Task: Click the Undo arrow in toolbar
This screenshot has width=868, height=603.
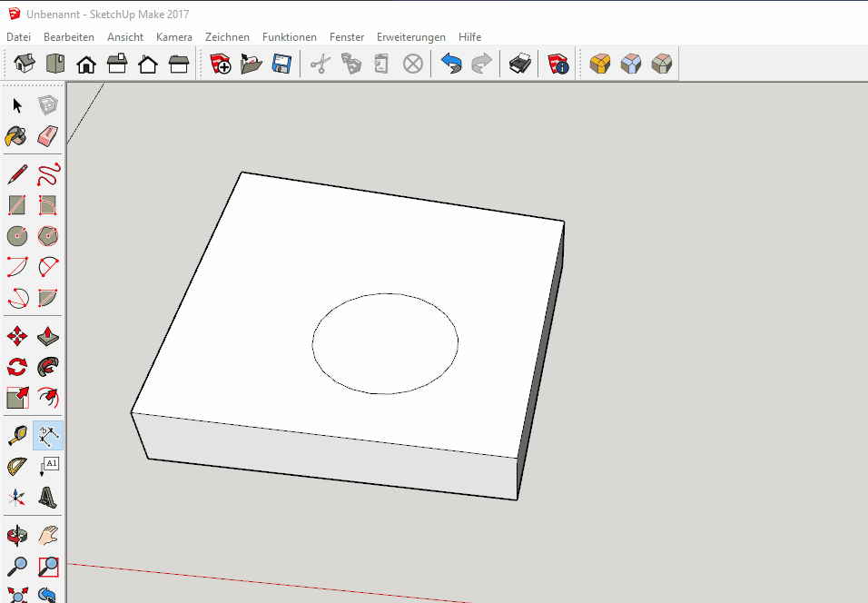Action: pyautogui.click(x=451, y=64)
